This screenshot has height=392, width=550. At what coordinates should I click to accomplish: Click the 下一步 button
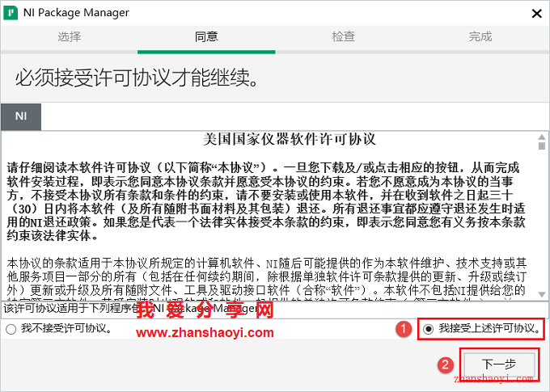[499, 365]
